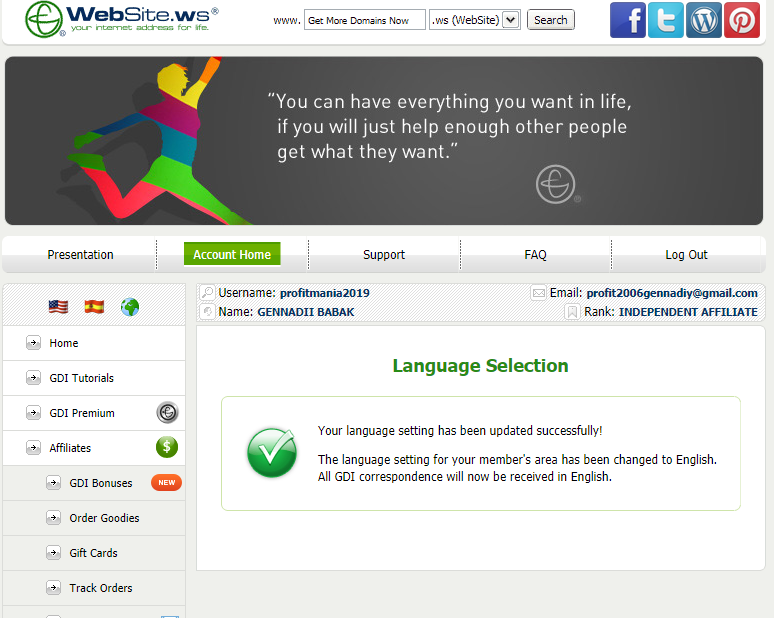Click the WebSite.ws logo
This screenshot has height=618, width=774.
pyautogui.click(x=121, y=19)
